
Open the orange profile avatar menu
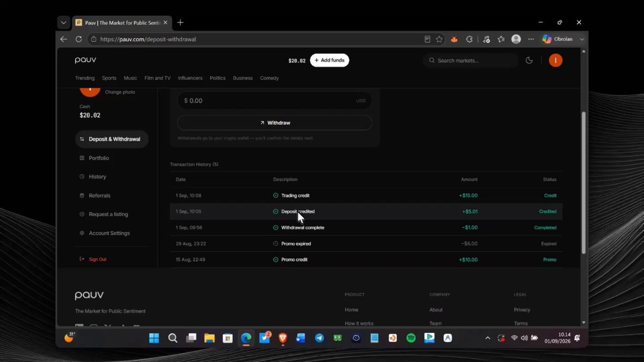point(555,61)
